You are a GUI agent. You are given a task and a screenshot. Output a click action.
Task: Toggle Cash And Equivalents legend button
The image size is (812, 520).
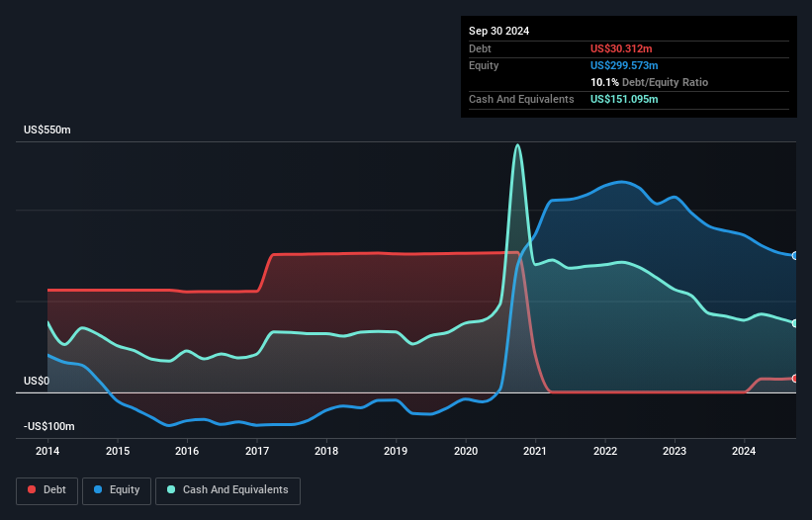(227, 490)
